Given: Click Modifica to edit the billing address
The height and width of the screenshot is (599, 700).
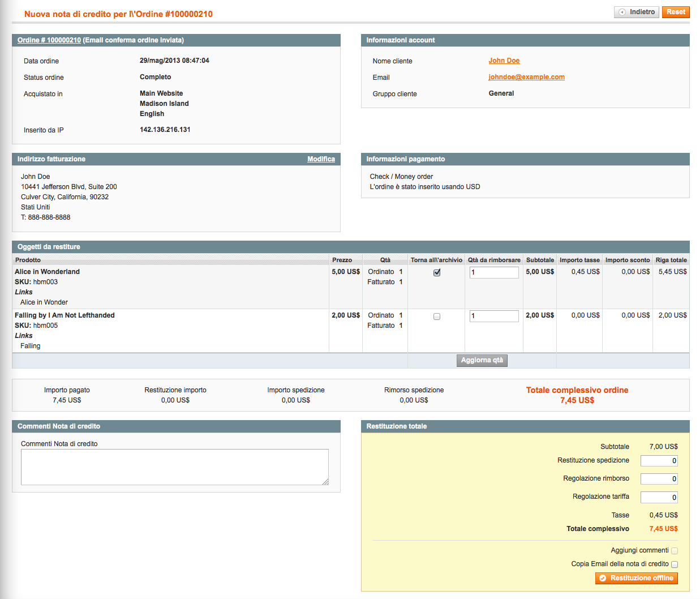Looking at the screenshot, I should pyautogui.click(x=321, y=159).
